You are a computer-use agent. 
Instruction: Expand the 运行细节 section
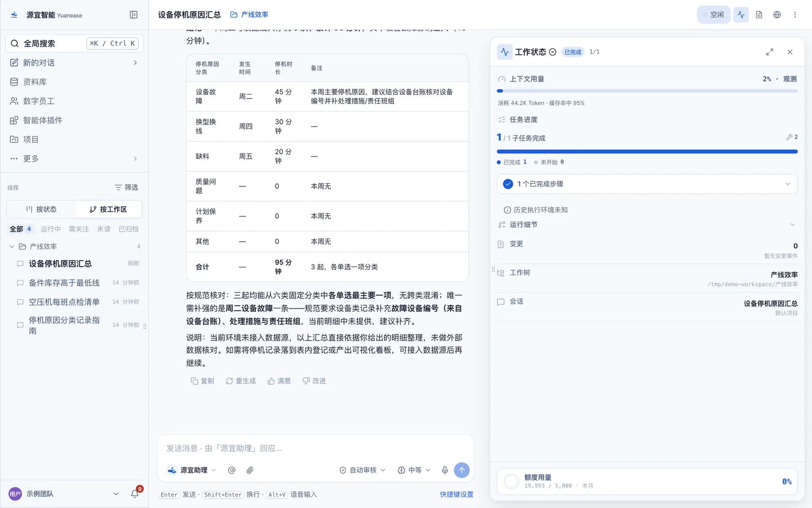(x=647, y=225)
